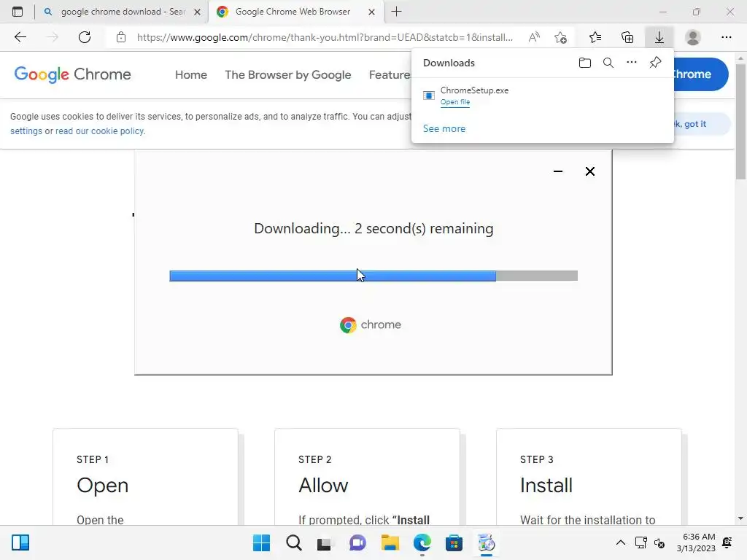Pin the Downloads panel
Image resolution: width=747 pixels, height=560 pixels.
(656, 63)
